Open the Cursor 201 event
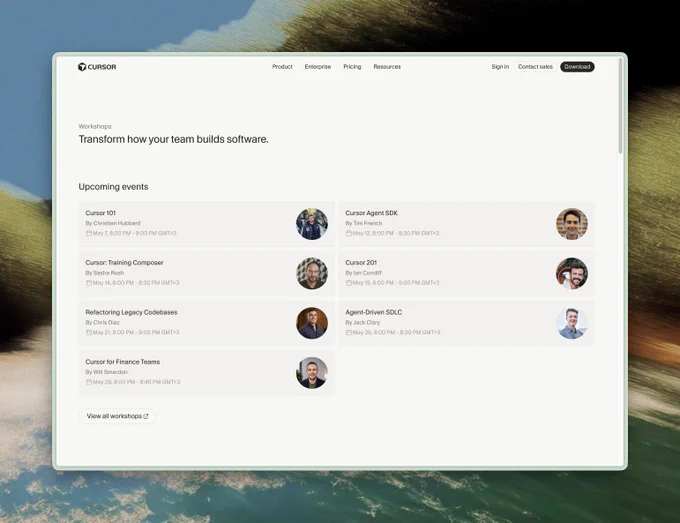 click(467, 274)
